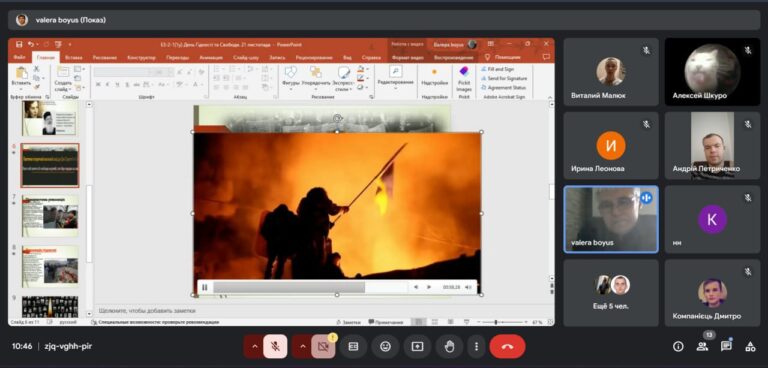This screenshot has width=768, height=368.
Task: Click the Ирина Леонова tile
Action: [611, 146]
